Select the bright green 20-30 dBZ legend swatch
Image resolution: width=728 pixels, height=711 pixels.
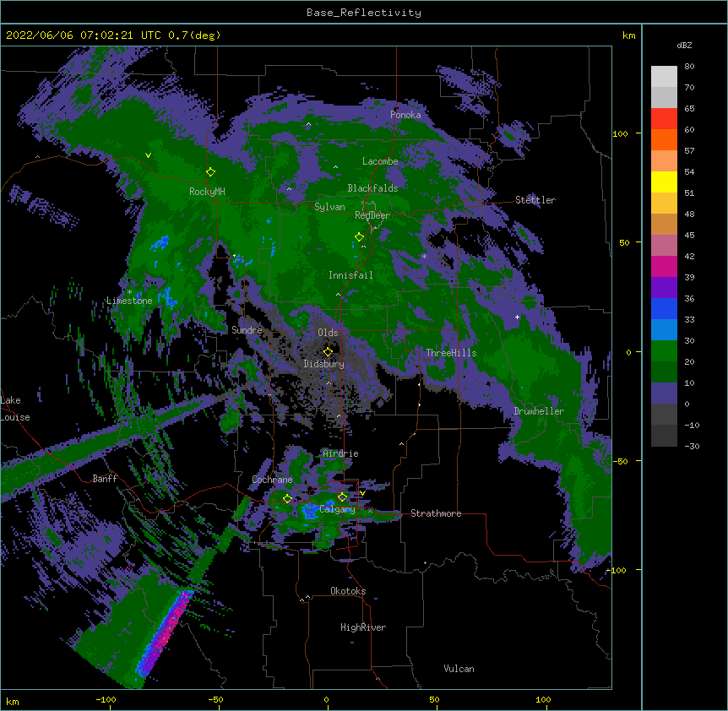(664, 351)
